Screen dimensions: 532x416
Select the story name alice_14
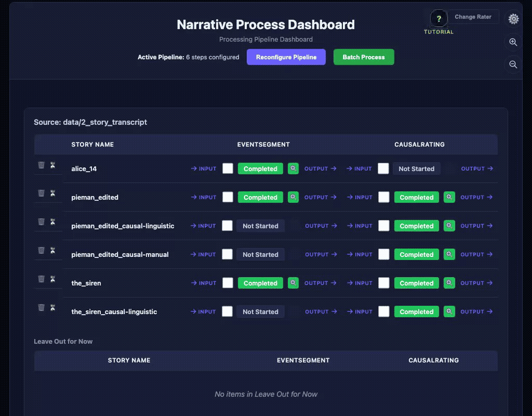(x=84, y=169)
